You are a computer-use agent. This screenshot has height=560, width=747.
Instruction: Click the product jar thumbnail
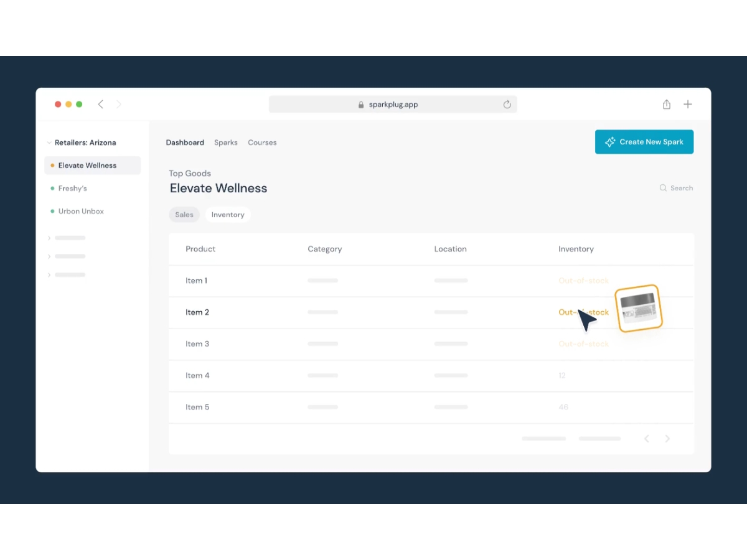[639, 308]
